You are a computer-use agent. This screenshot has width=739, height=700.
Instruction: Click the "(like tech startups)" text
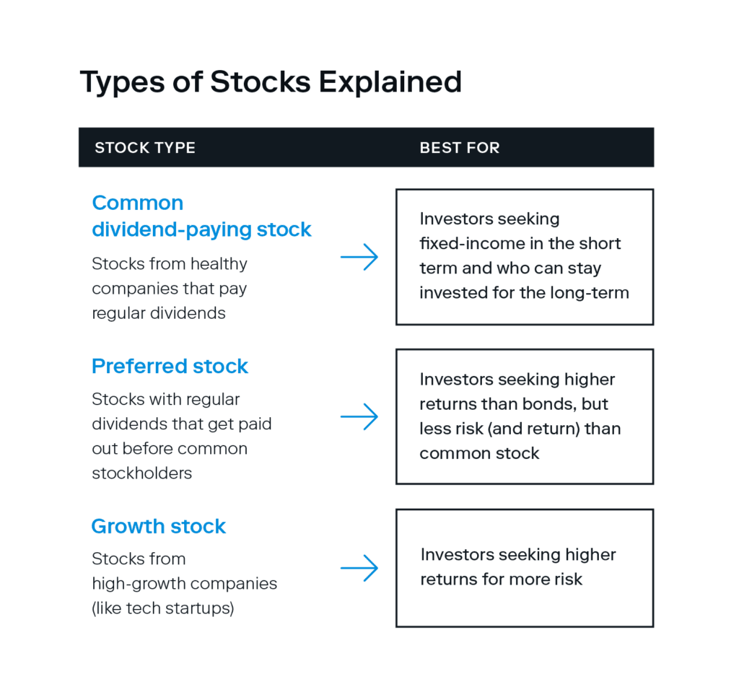click(163, 608)
